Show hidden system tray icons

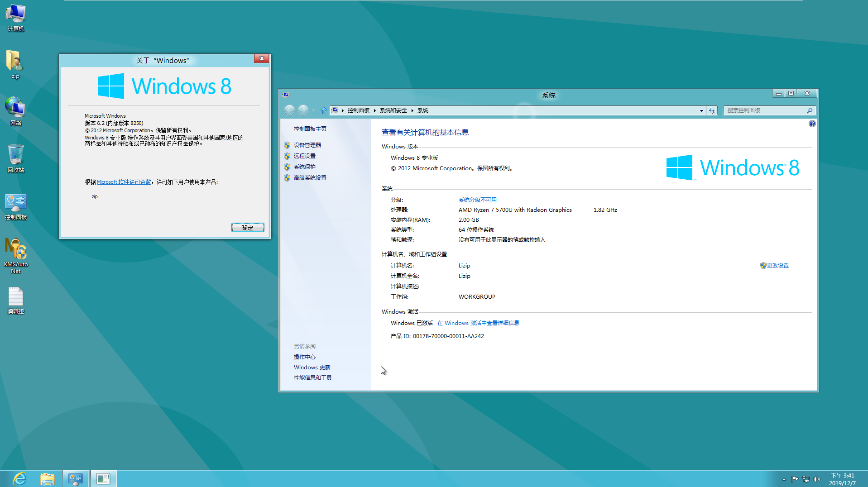coord(784,479)
